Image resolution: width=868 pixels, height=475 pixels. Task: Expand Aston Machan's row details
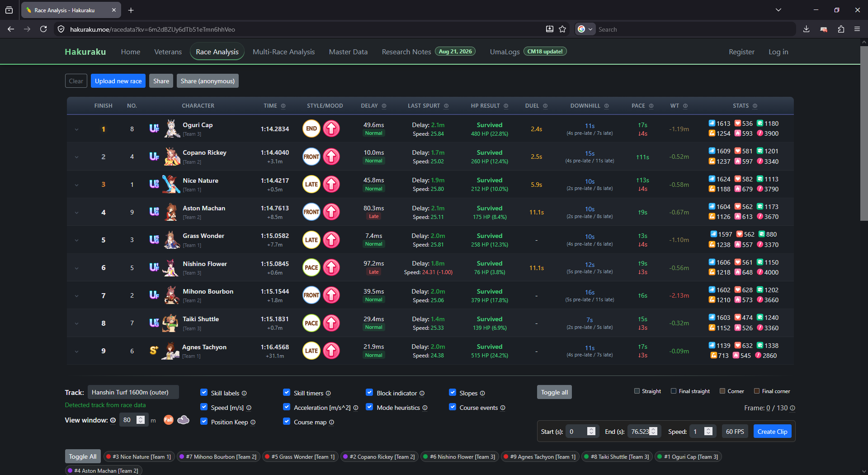click(x=76, y=213)
